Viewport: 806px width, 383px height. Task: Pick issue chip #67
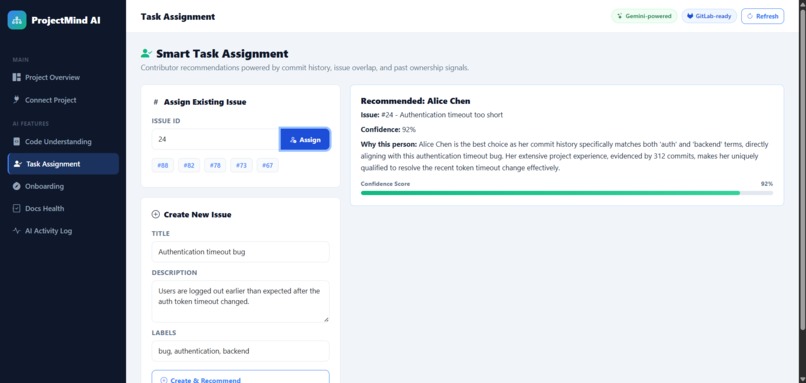click(267, 166)
